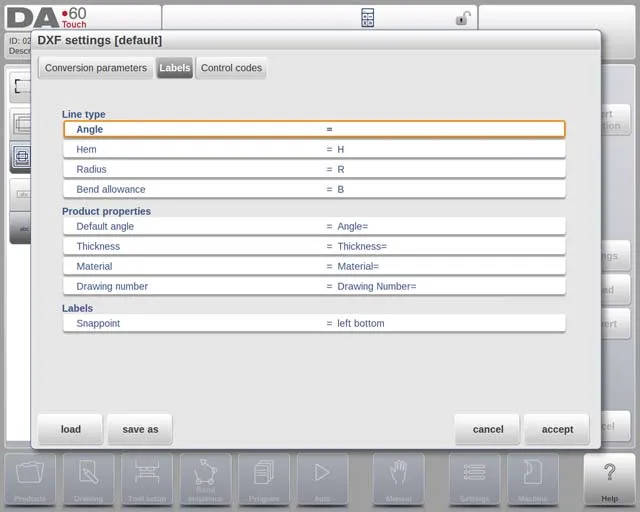The width and height of the screenshot is (640, 512).
Task: Open the Machine mode
Action: point(532,479)
